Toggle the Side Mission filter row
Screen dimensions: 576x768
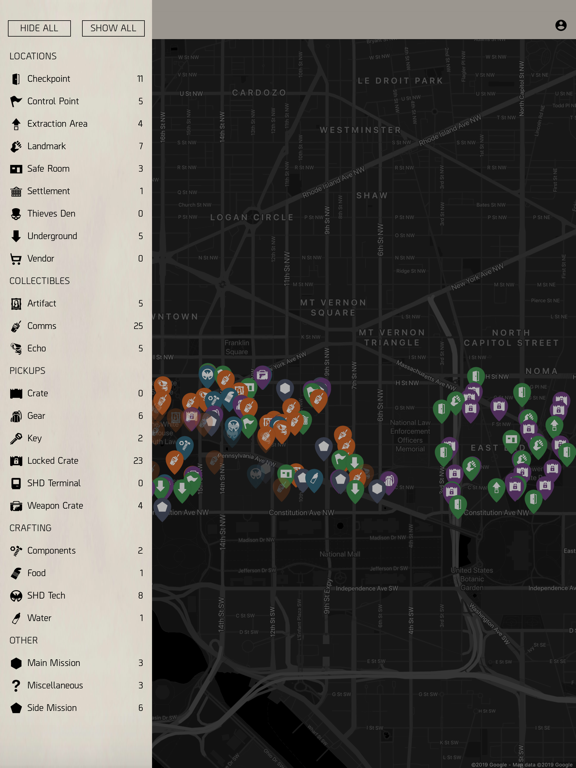tap(76, 708)
